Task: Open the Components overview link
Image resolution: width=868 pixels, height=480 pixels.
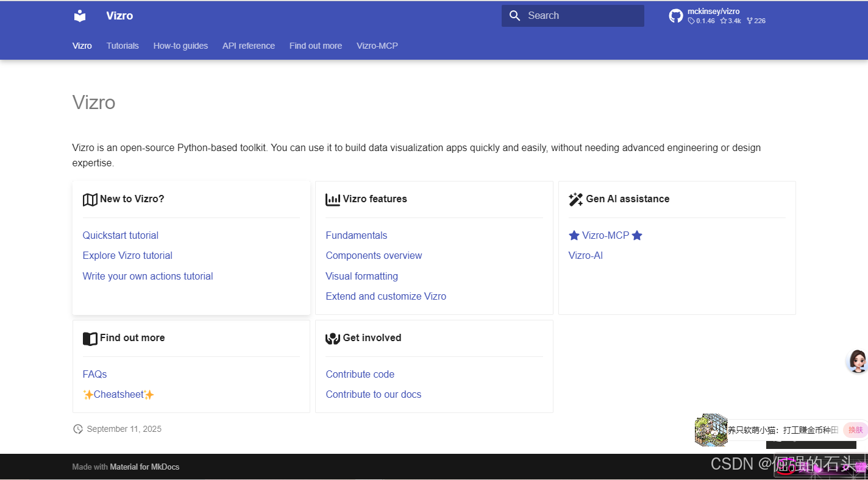Action: coord(374,255)
